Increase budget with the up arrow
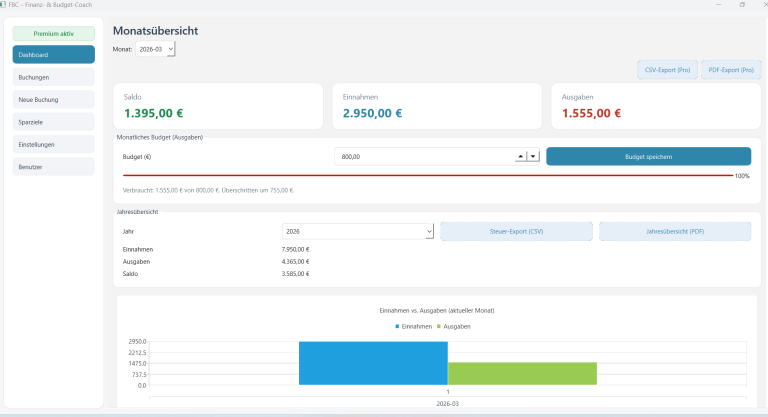The width and height of the screenshot is (768, 417). click(520, 156)
